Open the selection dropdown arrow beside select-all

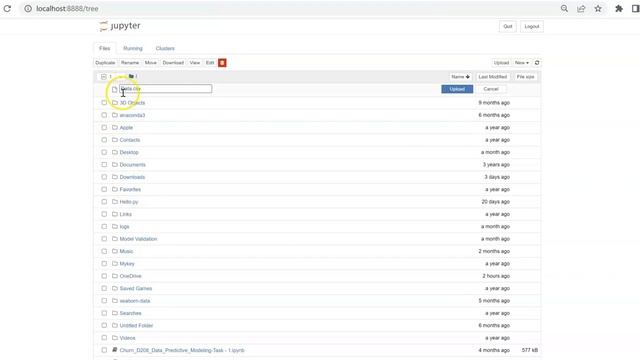click(120, 77)
